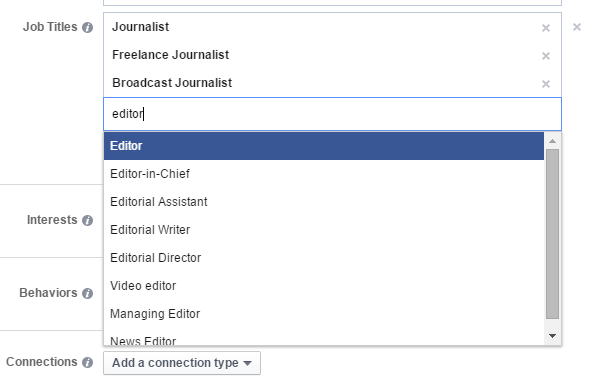Viewport: 598px width, 386px height.
Task: Choose Editor-in-Chief from suggestions
Action: coord(324,174)
